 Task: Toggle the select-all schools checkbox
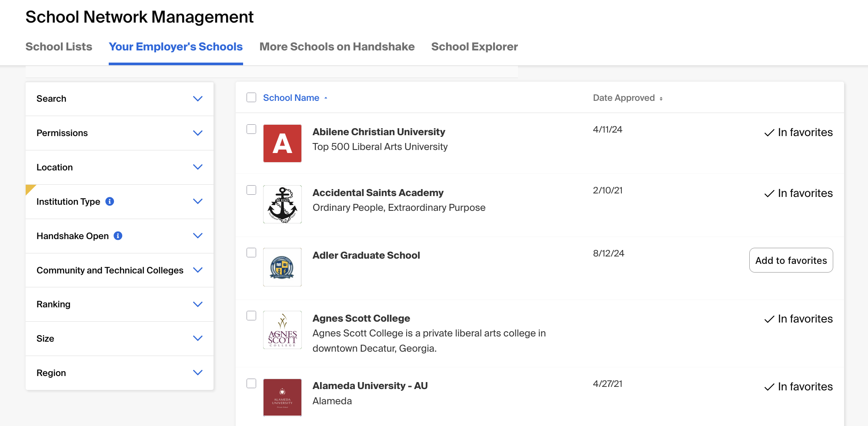(251, 97)
